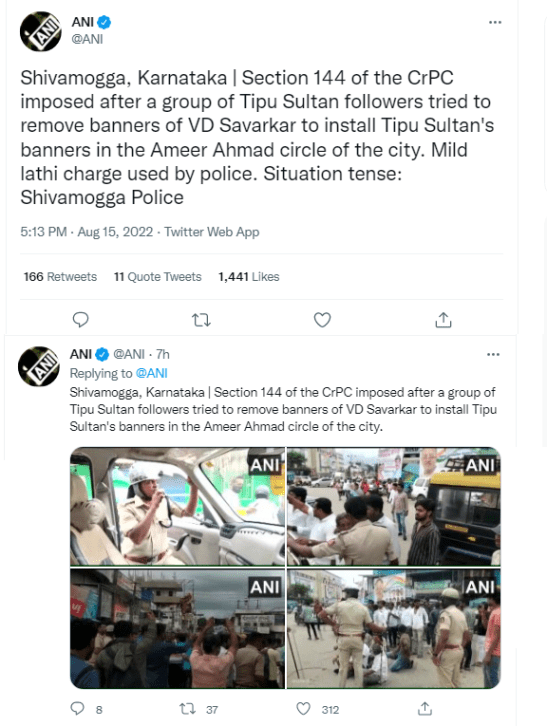Open the 5:13 PM Aug 15, 2022 timestamp

(x=87, y=232)
